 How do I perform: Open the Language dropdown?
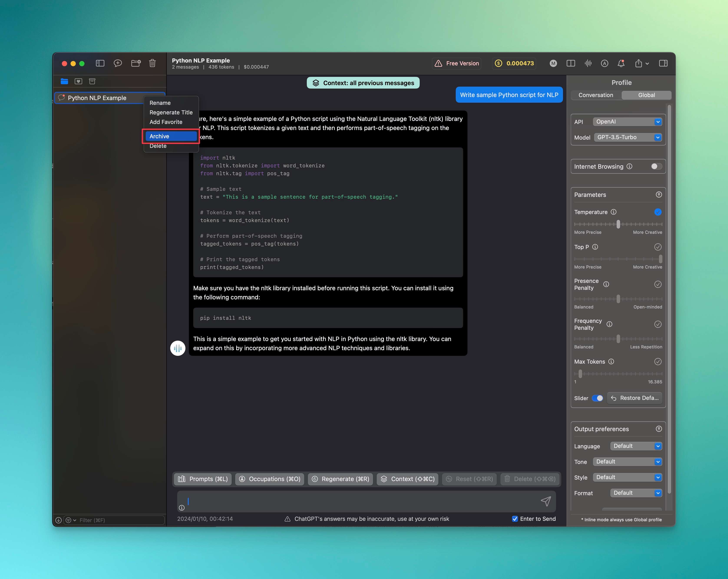[x=636, y=446]
